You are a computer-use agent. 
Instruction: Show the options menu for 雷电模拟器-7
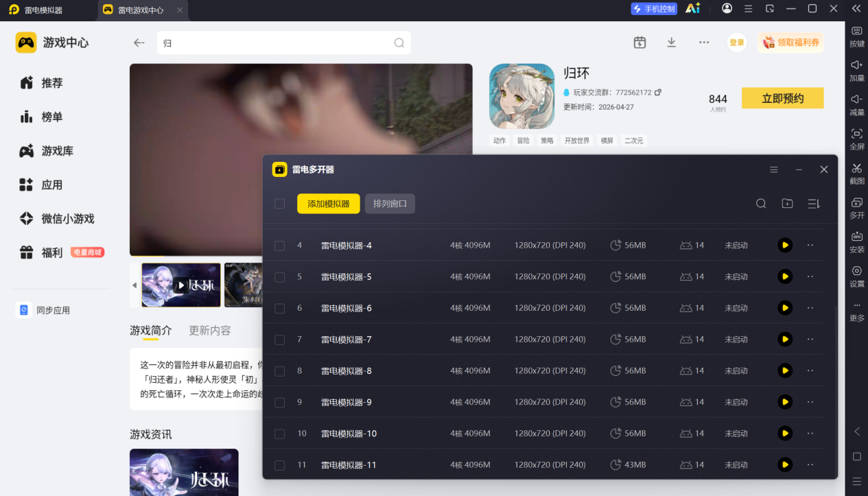click(810, 339)
